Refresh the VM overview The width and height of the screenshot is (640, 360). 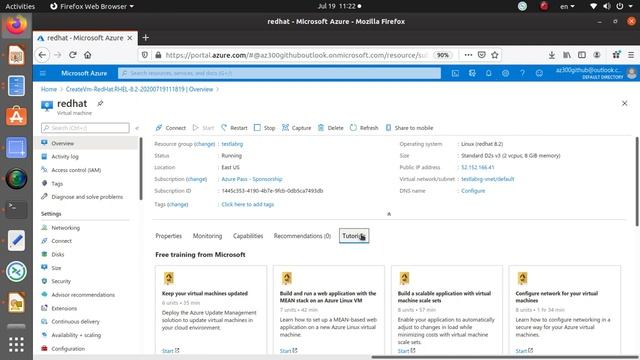(364, 128)
